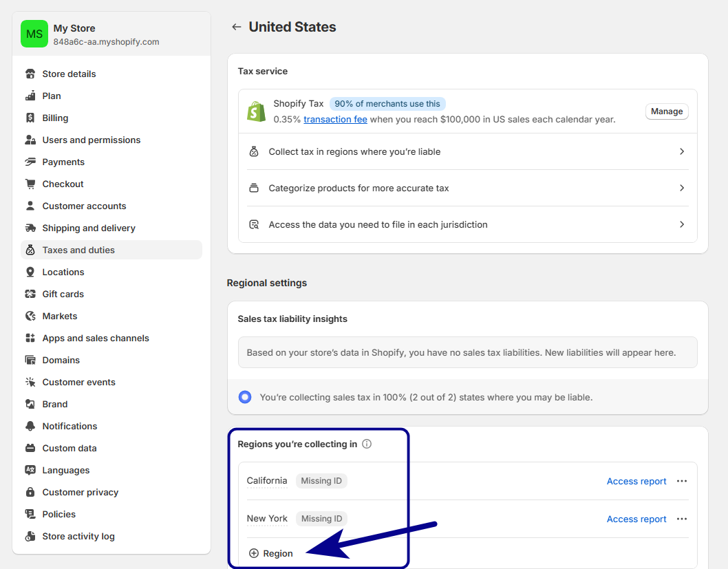Click the Custom data icon
Viewport: 728px width, 569px height.
click(x=30, y=448)
